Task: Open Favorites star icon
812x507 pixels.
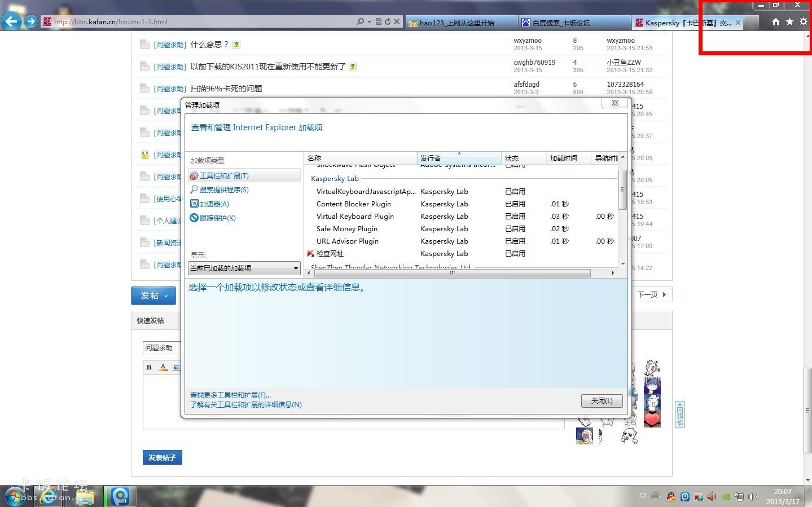Action: tap(789, 22)
